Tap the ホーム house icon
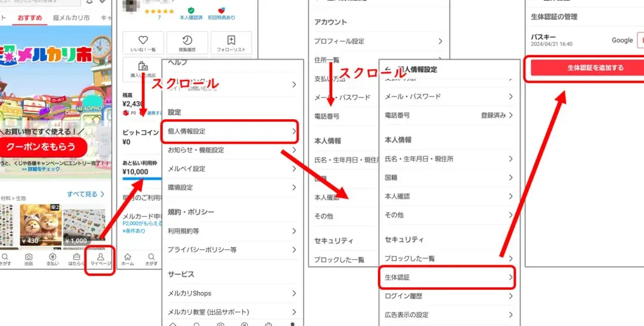Viewport: 644px width, 326px height. click(128, 259)
